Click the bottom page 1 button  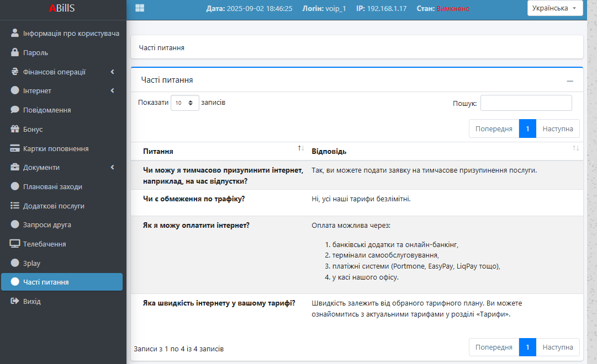click(527, 347)
